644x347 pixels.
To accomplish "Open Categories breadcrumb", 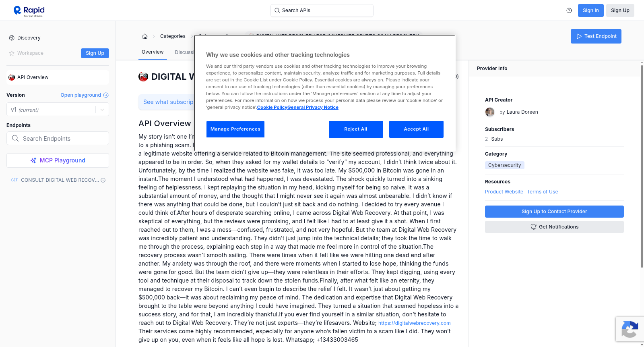I will point(173,36).
